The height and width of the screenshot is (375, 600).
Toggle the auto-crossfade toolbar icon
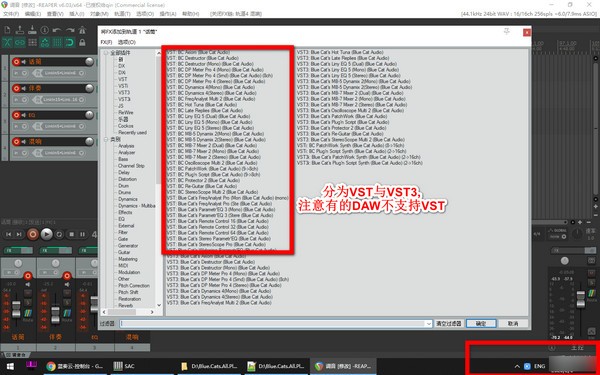[x=7, y=42]
